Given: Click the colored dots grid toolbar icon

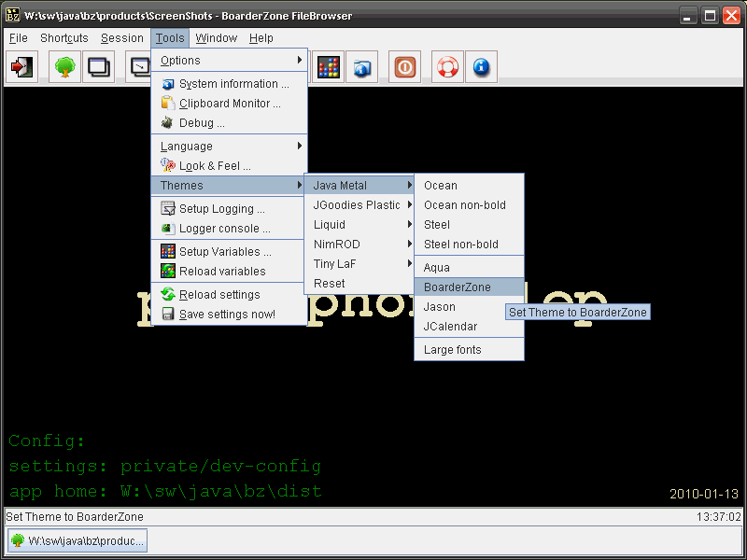Looking at the screenshot, I should click(329, 67).
